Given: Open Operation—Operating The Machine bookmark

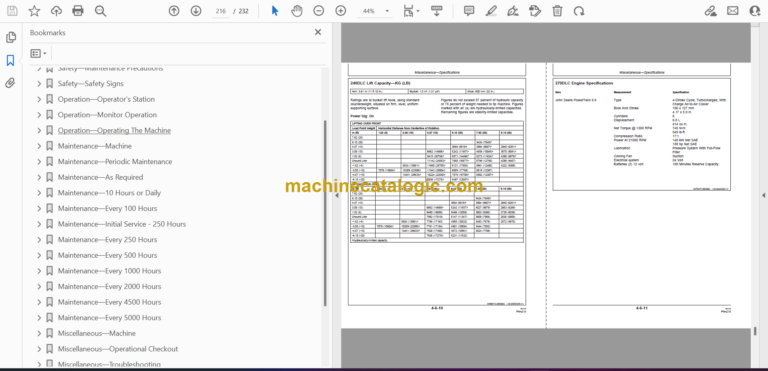Looking at the screenshot, I should coord(114,130).
